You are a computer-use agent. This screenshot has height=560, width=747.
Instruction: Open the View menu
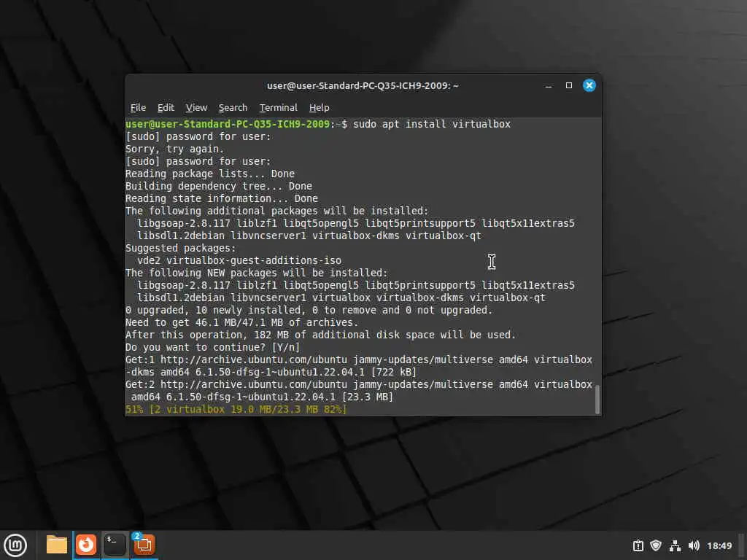click(196, 108)
